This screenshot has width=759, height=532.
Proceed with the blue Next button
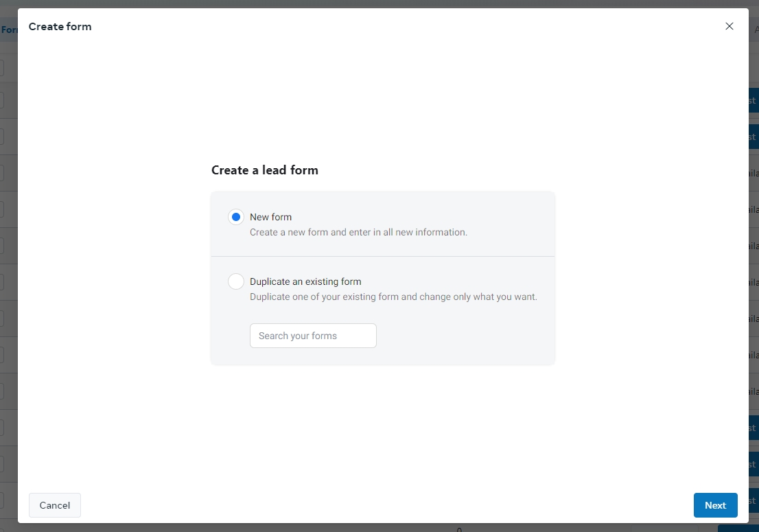[x=715, y=505]
